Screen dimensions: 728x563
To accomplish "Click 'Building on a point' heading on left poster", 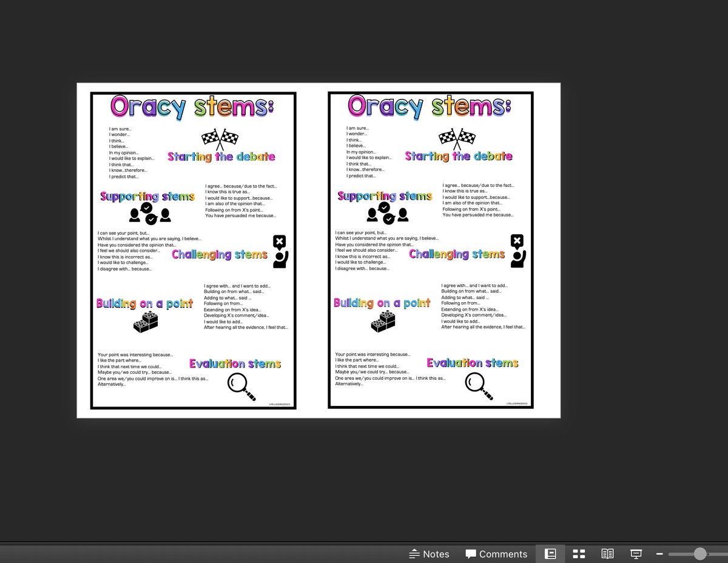I will pos(144,303).
